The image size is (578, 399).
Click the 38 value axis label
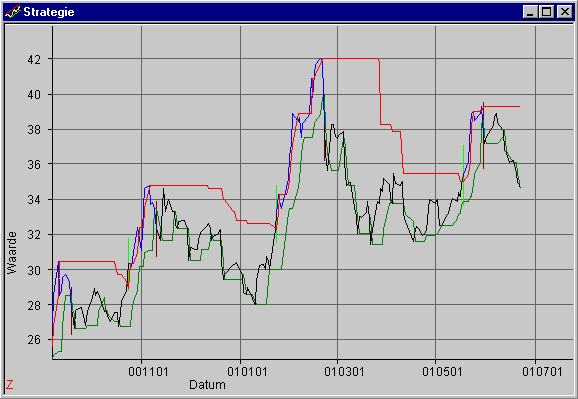tap(34, 129)
